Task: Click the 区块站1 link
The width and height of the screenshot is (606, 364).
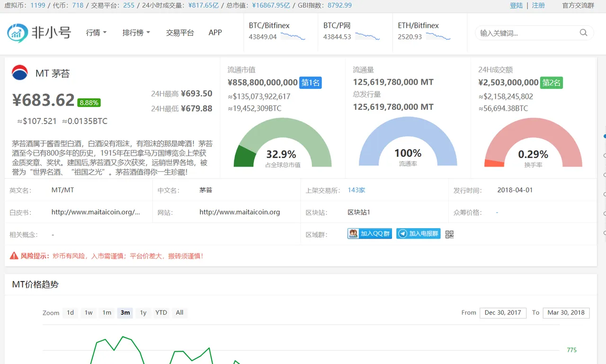Action: (x=359, y=212)
